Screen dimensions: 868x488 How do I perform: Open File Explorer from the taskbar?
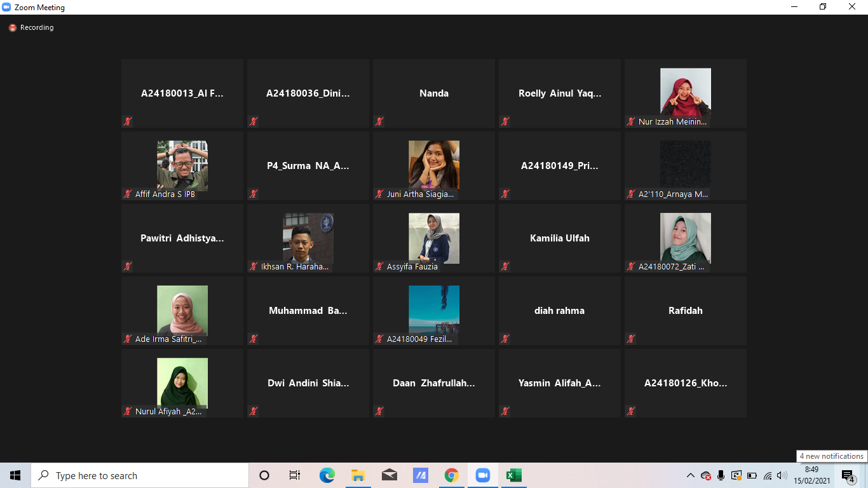point(358,475)
